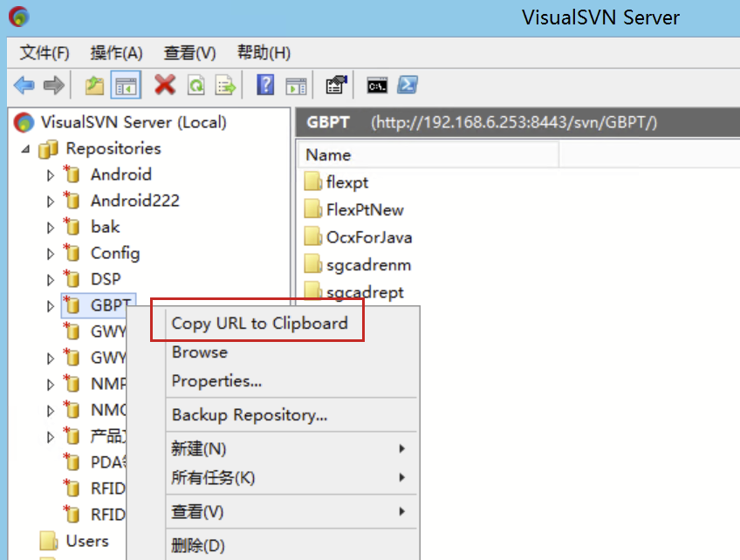Open the command prompt toolbar icon
The image size is (740, 560).
coord(376,85)
